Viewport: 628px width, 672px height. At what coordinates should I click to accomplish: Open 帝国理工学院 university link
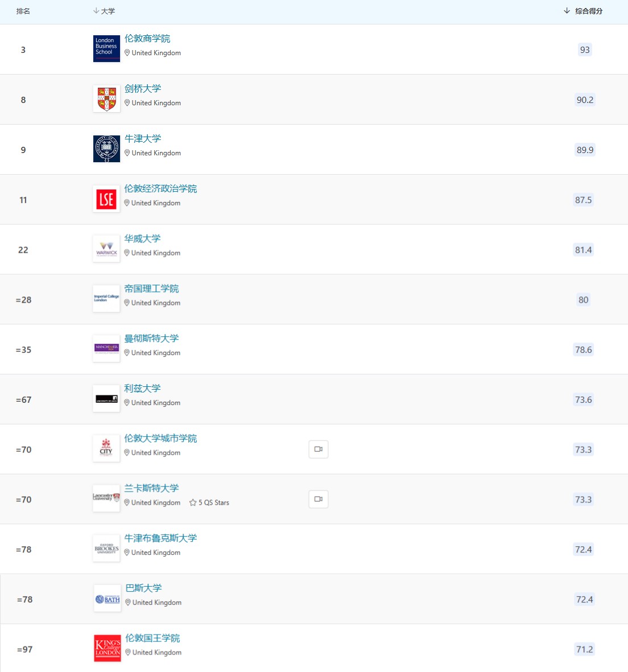[151, 288]
